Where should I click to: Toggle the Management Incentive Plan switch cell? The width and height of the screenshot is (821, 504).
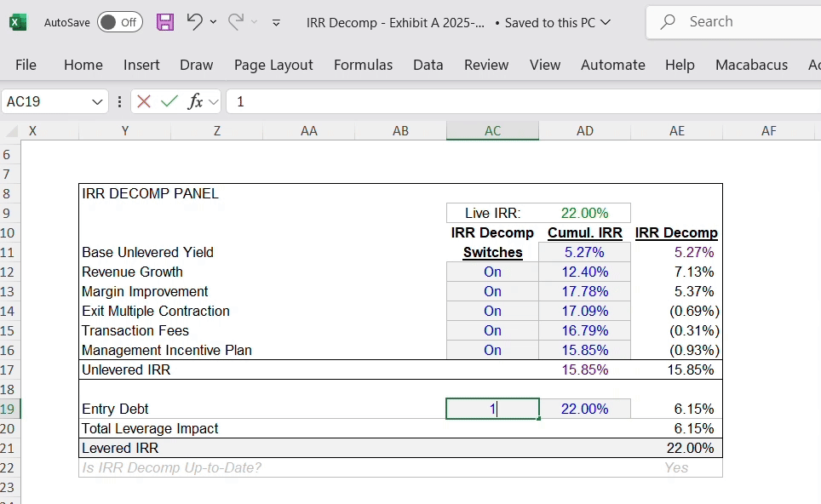pos(492,350)
